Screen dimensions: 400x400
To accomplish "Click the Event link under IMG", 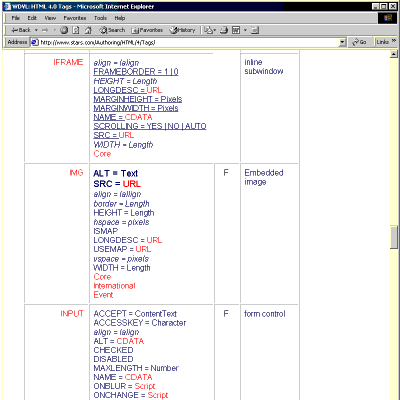I will coord(103,295).
